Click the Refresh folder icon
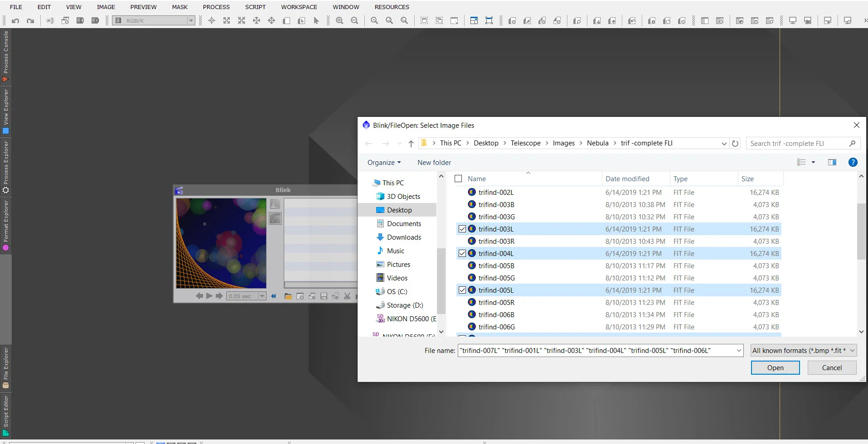This screenshot has height=444, width=868. (x=735, y=143)
